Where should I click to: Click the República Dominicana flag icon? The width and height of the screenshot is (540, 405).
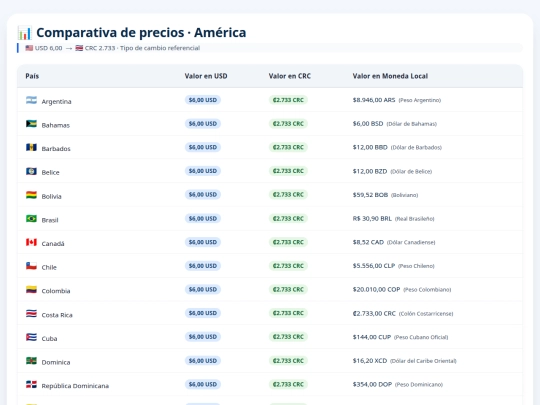[31, 384]
